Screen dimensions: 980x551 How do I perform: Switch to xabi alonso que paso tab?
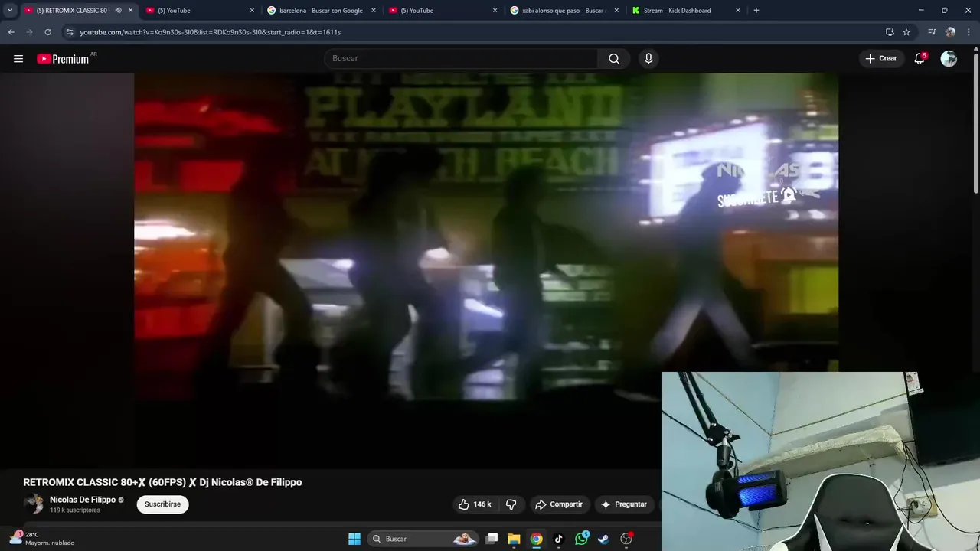coord(563,11)
